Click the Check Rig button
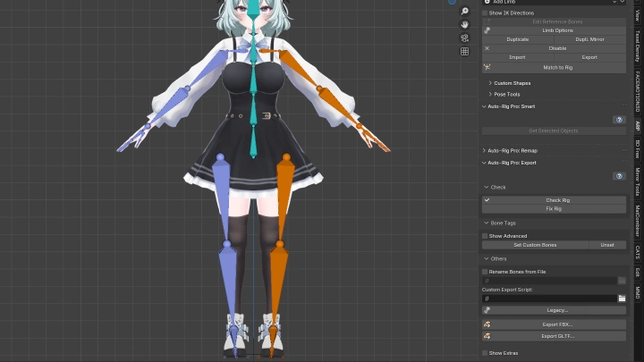This screenshot has height=362, width=644. [x=557, y=200]
